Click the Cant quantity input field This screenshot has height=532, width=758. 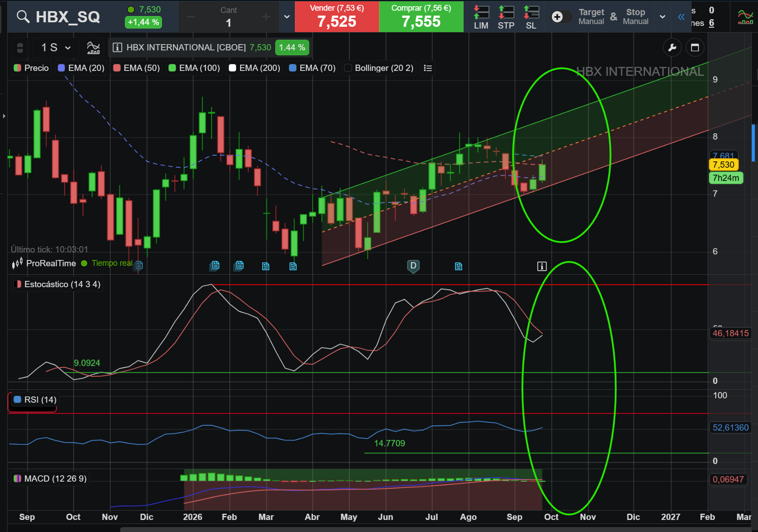[228, 17]
